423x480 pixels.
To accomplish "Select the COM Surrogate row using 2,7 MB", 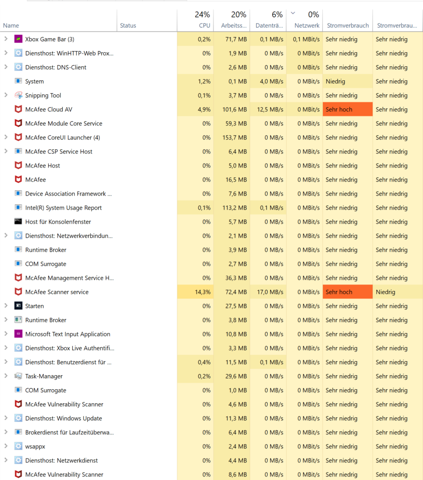I will pos(211,264).
